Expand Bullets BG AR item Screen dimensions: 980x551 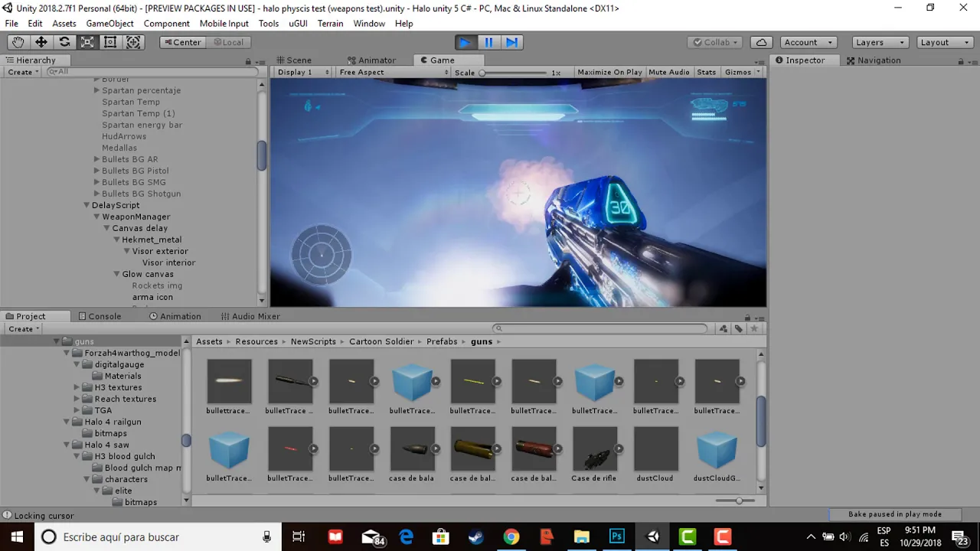point(96,159)
